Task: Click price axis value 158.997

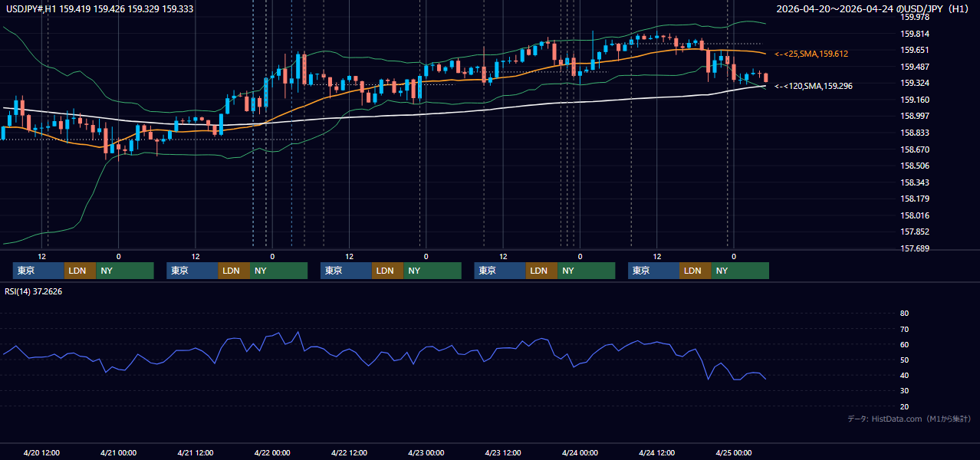Action: 915,116
